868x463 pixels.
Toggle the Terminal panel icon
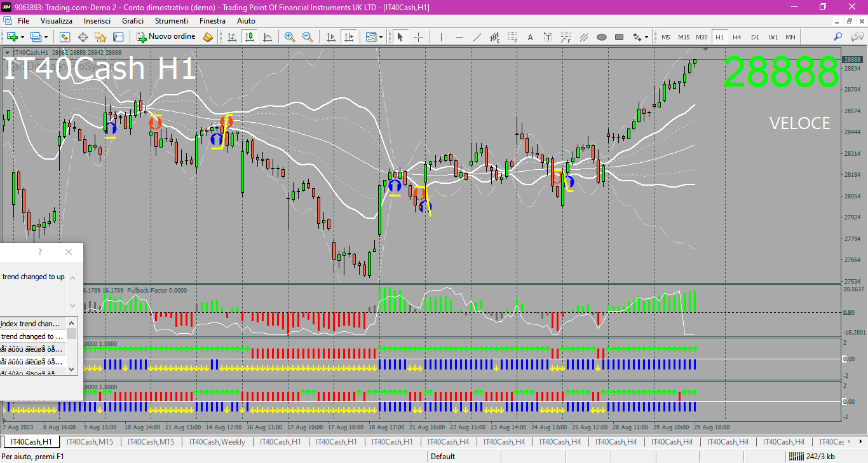[x=118, y=37]
